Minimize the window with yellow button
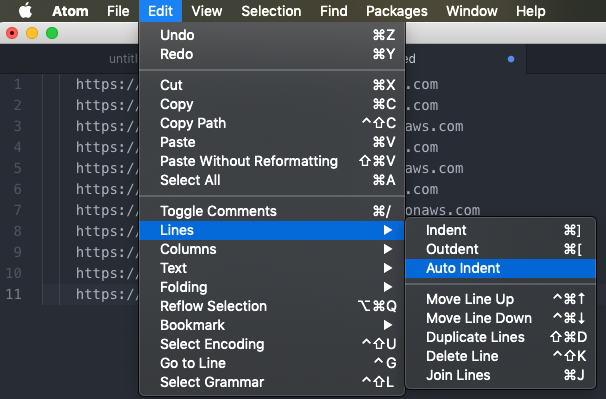The image size is (606, 399). coord(32,33)
